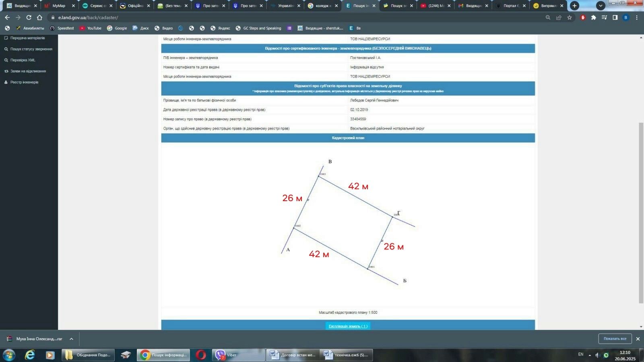Launch Internet Explorer from taskbar
Viewport: 644px width, 362px height.
[x=30, y=355]
